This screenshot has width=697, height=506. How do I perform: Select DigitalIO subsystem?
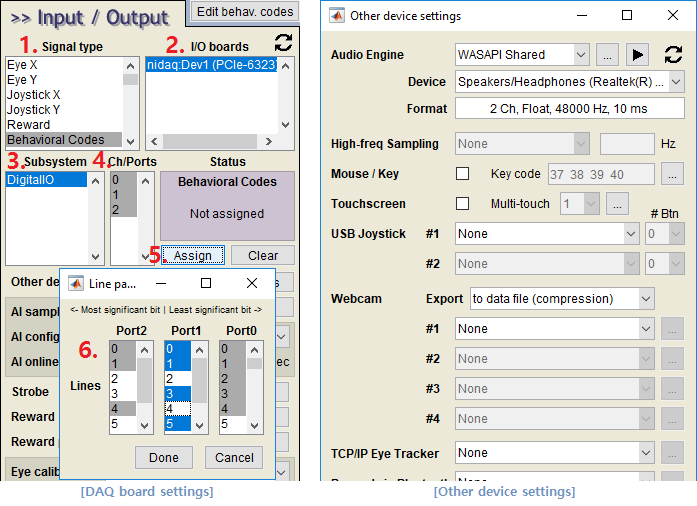click(x=46, y=180)
